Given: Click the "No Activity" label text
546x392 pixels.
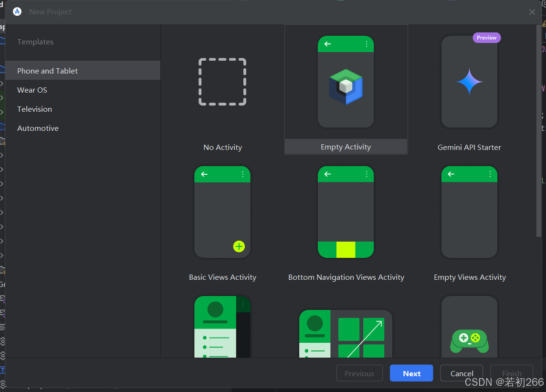Looking at the screenshot, I should 222,147.
